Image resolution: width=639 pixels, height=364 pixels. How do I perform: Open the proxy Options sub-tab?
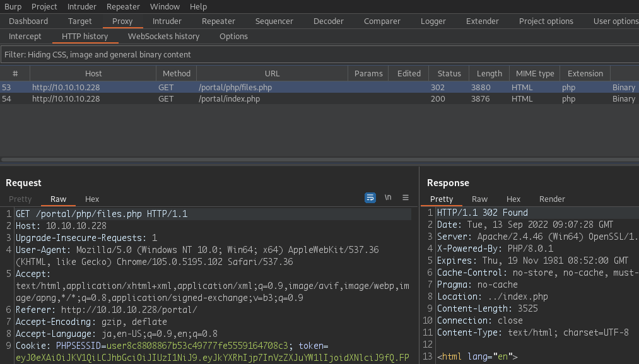233,36
